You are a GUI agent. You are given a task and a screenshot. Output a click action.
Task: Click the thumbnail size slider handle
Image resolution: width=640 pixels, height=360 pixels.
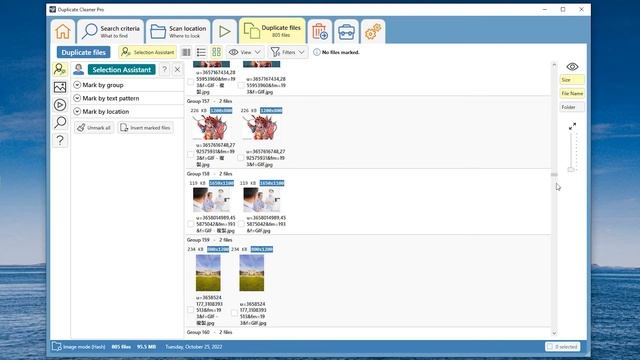pyautogui.click(x=571, y=169)
